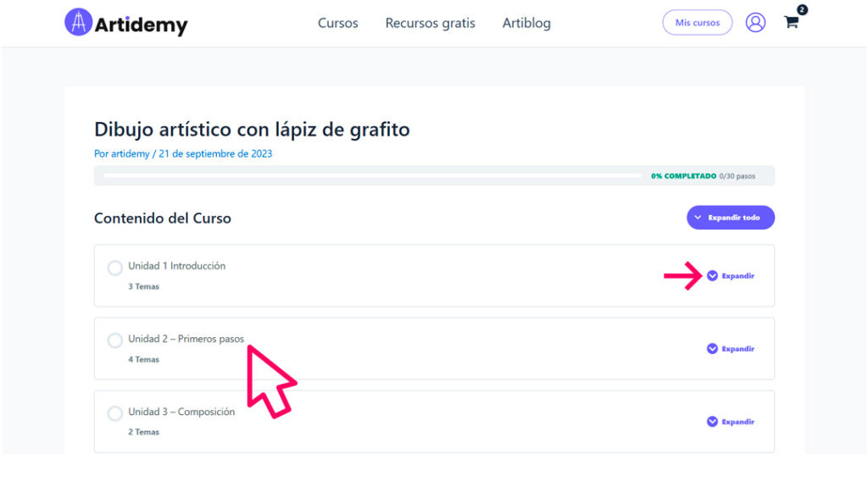
Task: Open the Recursos gratis menu item
Action: [430, 23]
